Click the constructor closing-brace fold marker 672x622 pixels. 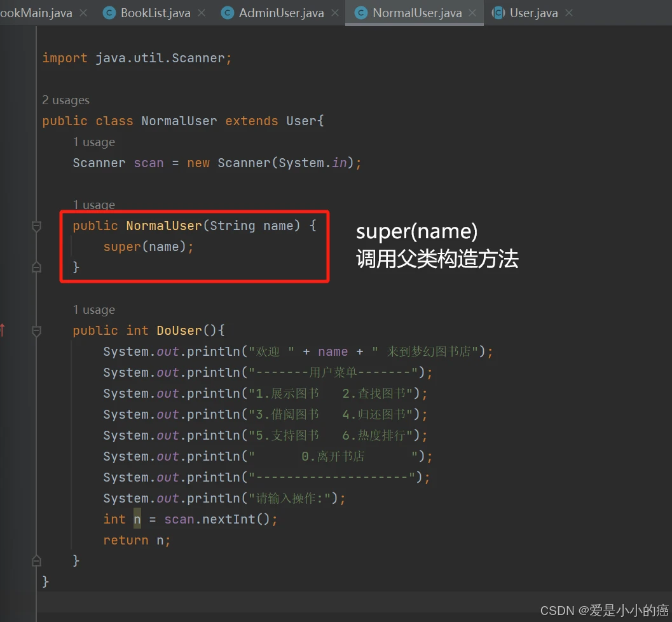pos(36,267)
